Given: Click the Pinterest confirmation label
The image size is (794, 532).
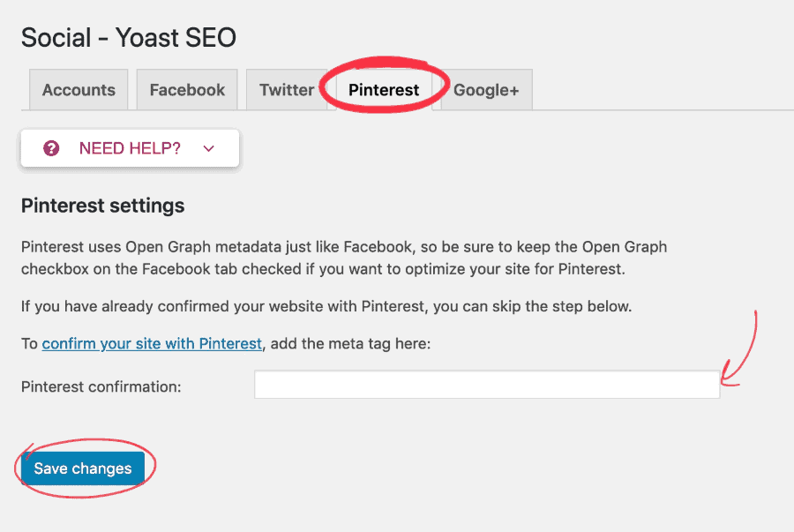Looking at the screenshot, I should coord(101,386).
